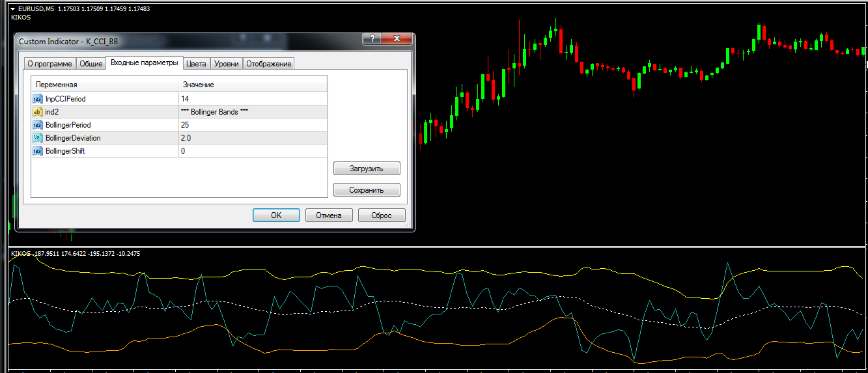Confirm settings with the OK button
This screenshot has height=373, width=868.
pos(276,215)
